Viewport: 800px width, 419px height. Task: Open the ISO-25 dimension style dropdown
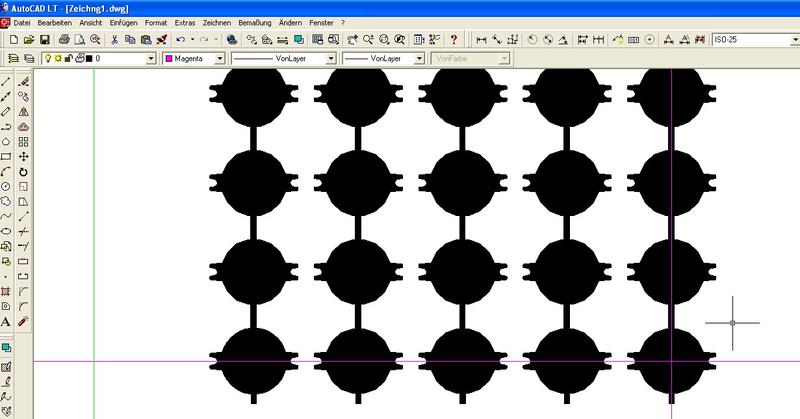coord(795,39)
